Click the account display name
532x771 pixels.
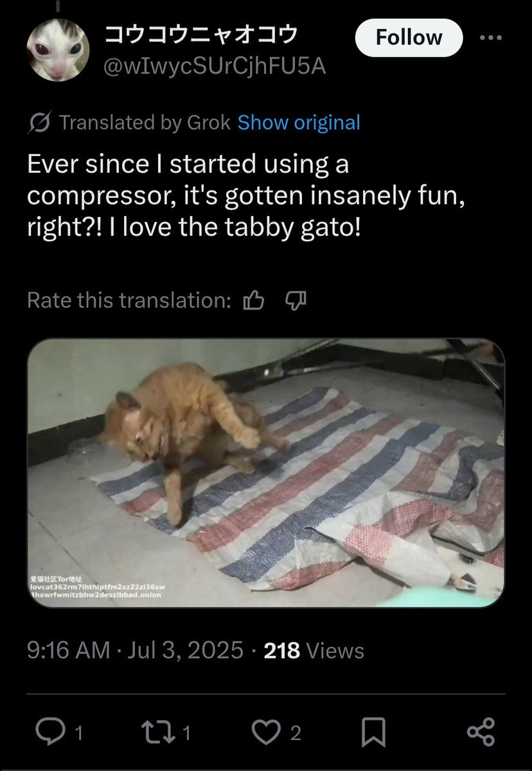pos(200,35)
